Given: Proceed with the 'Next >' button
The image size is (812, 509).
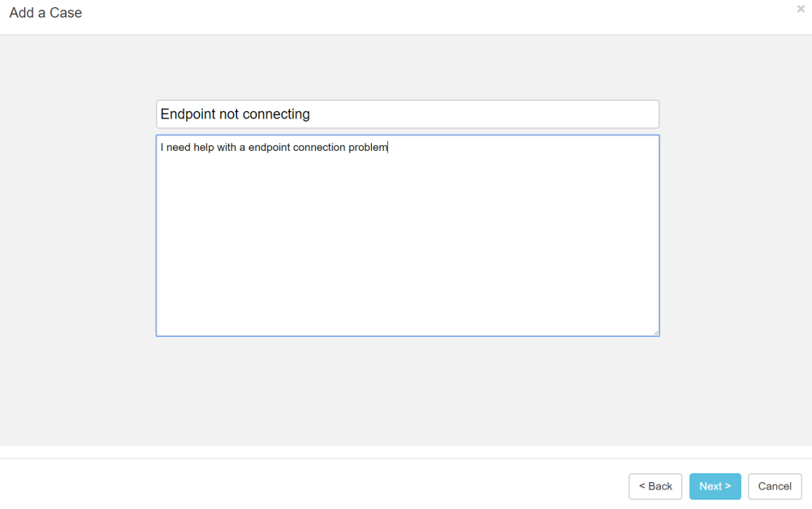Looking at the screenshot, I should (x=715, y=486).
